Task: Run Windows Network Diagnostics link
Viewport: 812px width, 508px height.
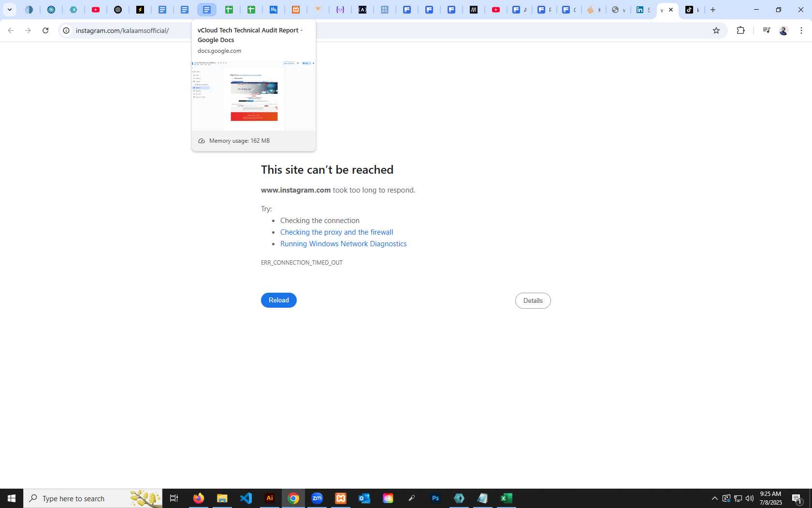Action: tap(344, 244)
